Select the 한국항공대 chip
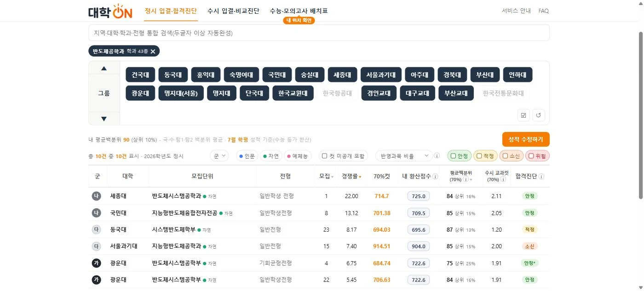This screenshot has height=291, width=644. coord(337,93)
